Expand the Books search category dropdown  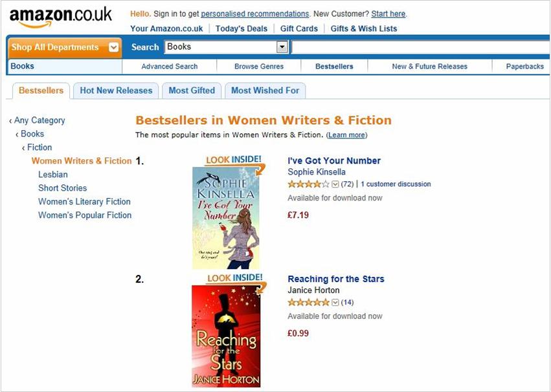[282, 47]
